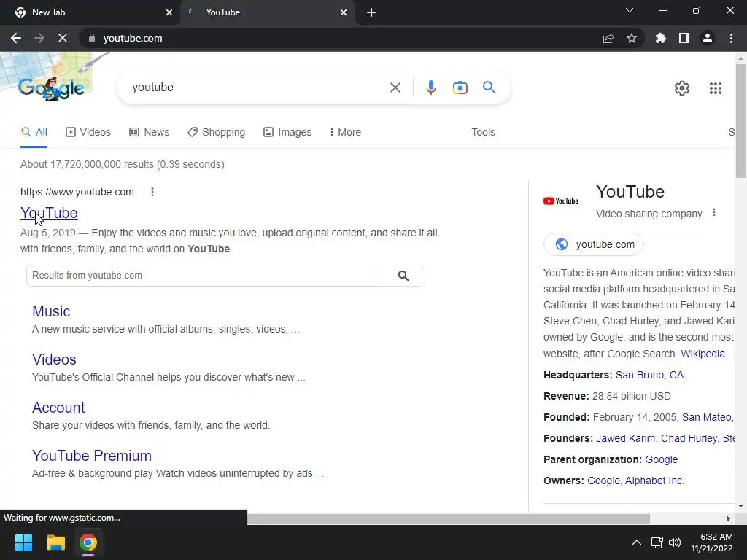Open Chrome's three-dot menu

coord(731,38)
